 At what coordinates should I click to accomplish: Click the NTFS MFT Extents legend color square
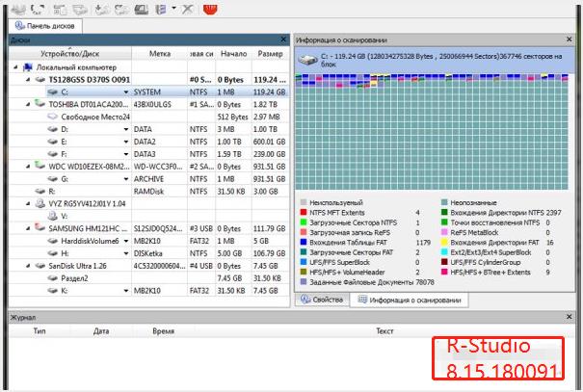[x=304, y=211]
